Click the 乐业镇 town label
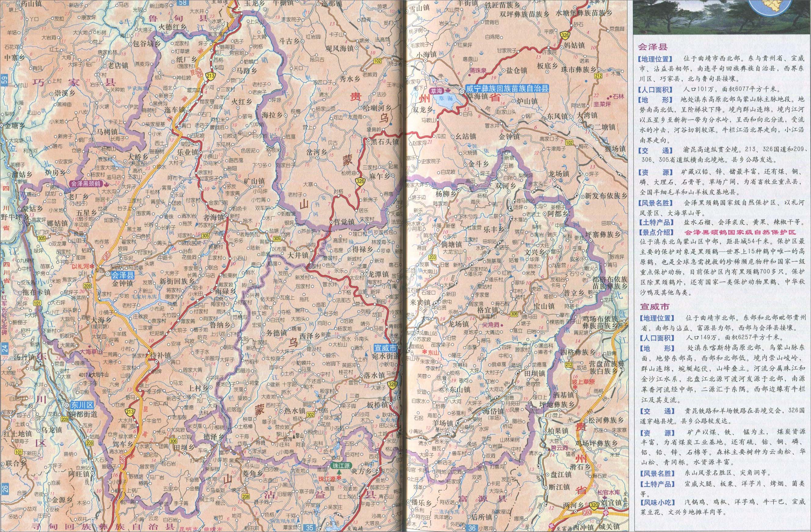This screenshot has height=532, width=811. pyautogui.click(x=188, y=152)
